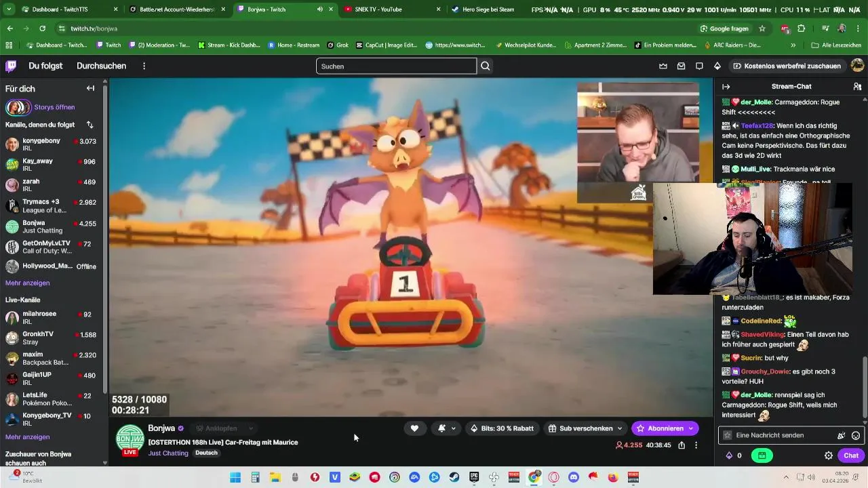Open Durchsuchen navigation item
The width and height of the screenshot is (868, 488).
click(x=101, y=66)
